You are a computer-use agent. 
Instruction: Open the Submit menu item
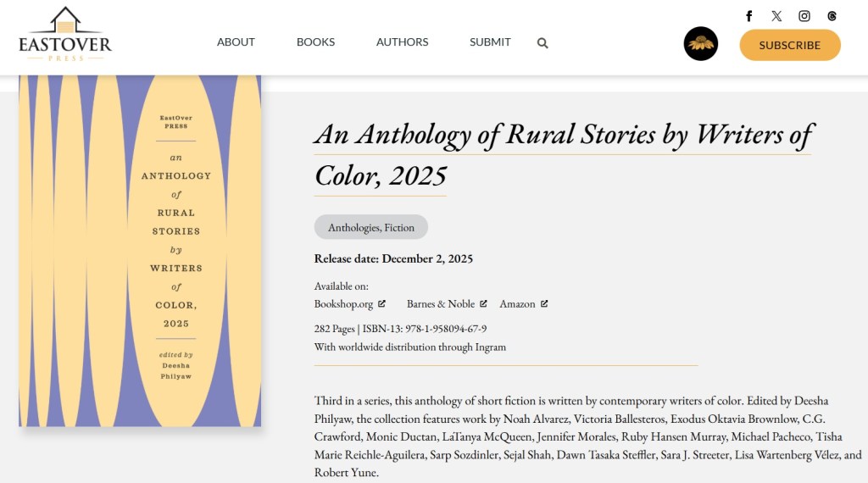pyautogui.click(x=490, y=42)
